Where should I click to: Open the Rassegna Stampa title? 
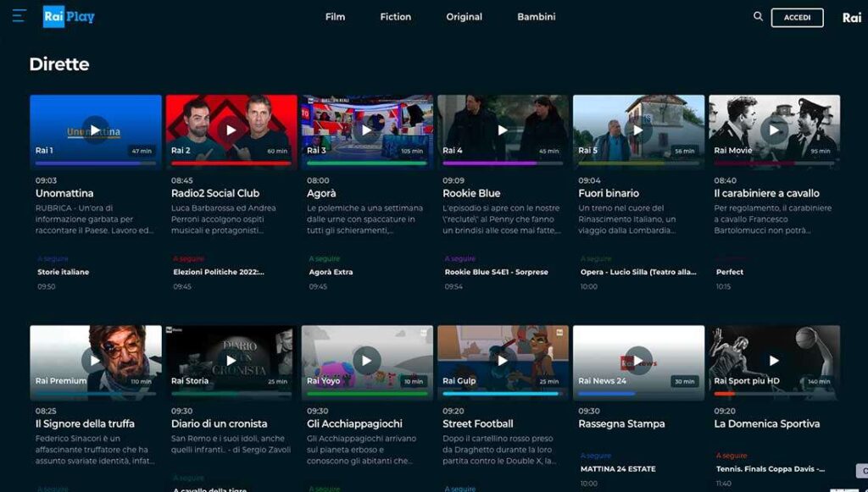pyautogui.click(x=621, y=423)
